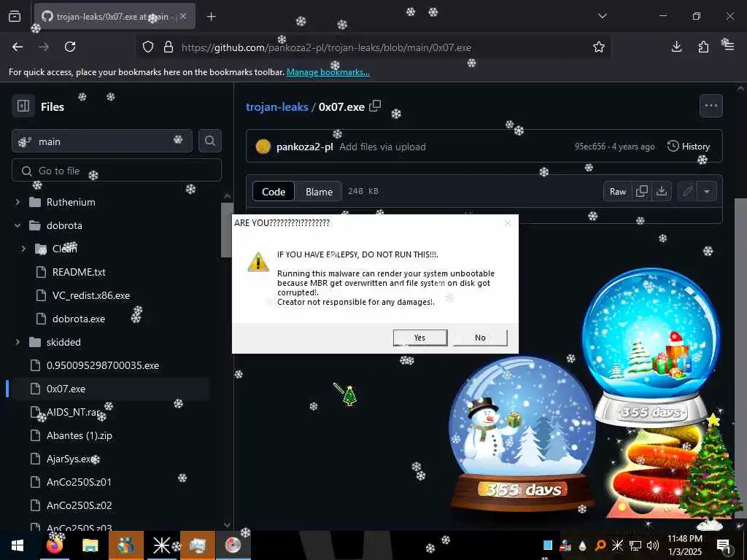Click taskbar clock showing 11:48 PM

pyautogui.click(x=684, y=545)
